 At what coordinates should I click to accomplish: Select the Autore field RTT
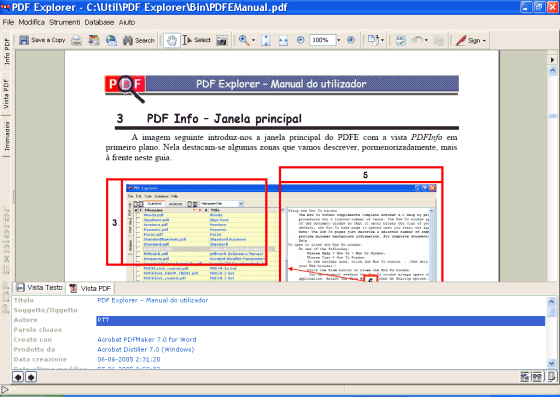[x=320, y=320]
